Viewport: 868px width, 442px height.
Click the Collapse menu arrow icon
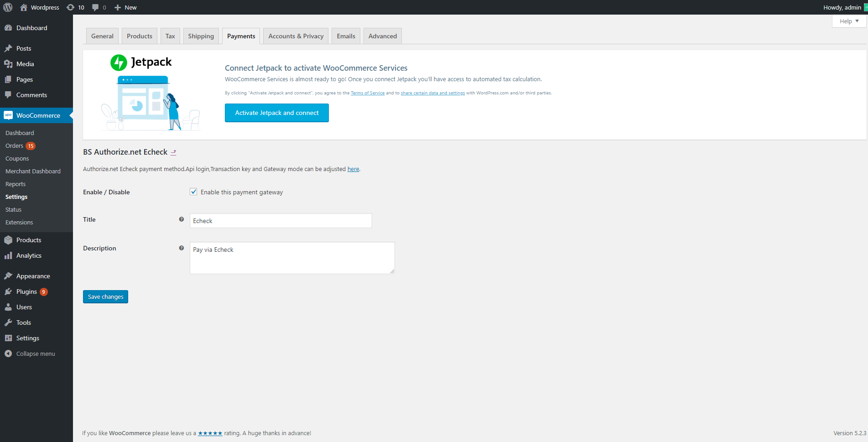pyautogui.click(x=8, y=354)
